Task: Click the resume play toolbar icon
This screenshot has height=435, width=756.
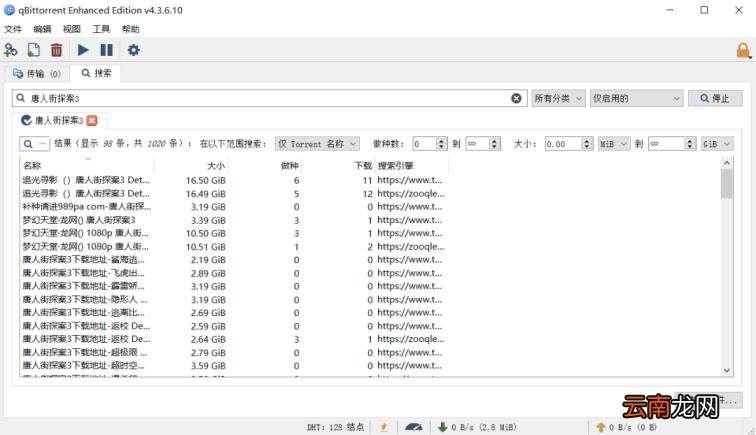Action: [83, 50]
